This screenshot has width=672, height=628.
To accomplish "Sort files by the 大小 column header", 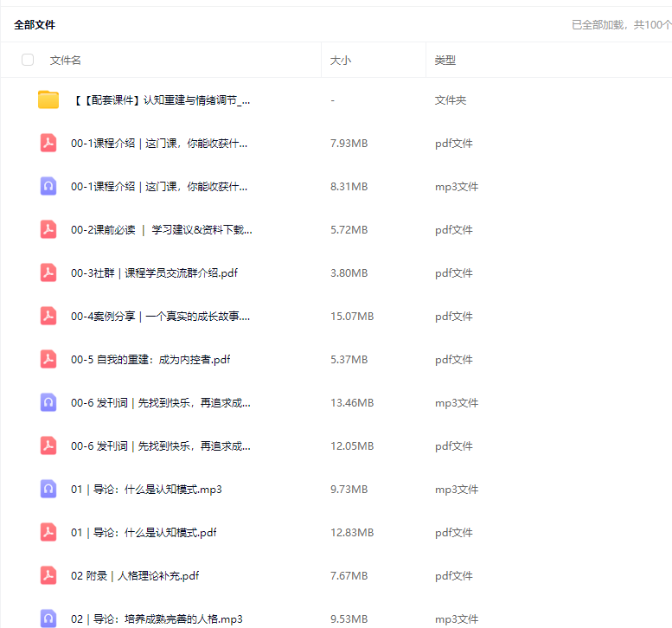I will [341, 61].
